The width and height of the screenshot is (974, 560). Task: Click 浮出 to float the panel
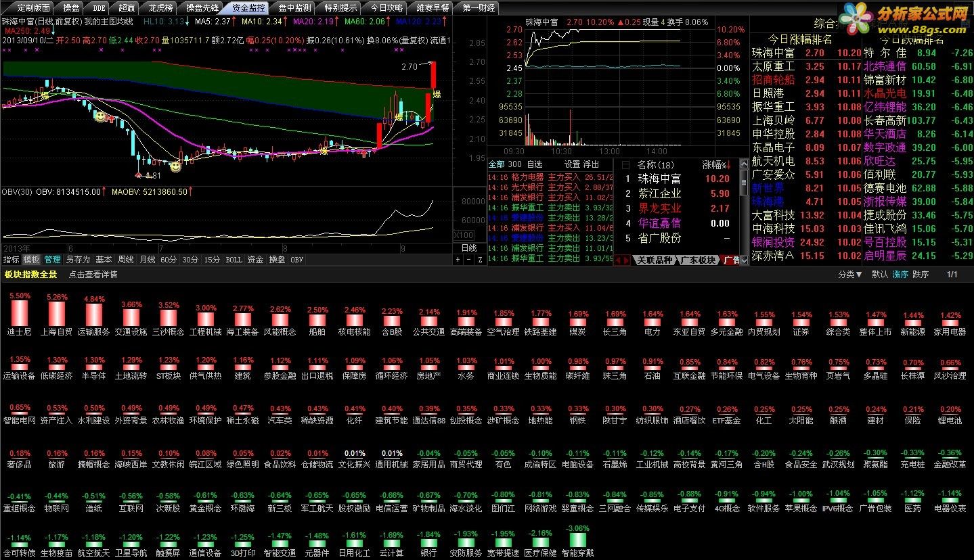tap(592, 164)
